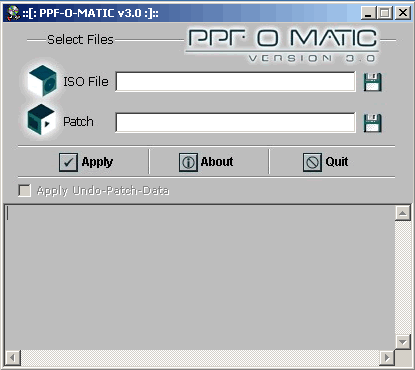Open the About info dialog
415x370 pixels.
click(x=206, y=162)
